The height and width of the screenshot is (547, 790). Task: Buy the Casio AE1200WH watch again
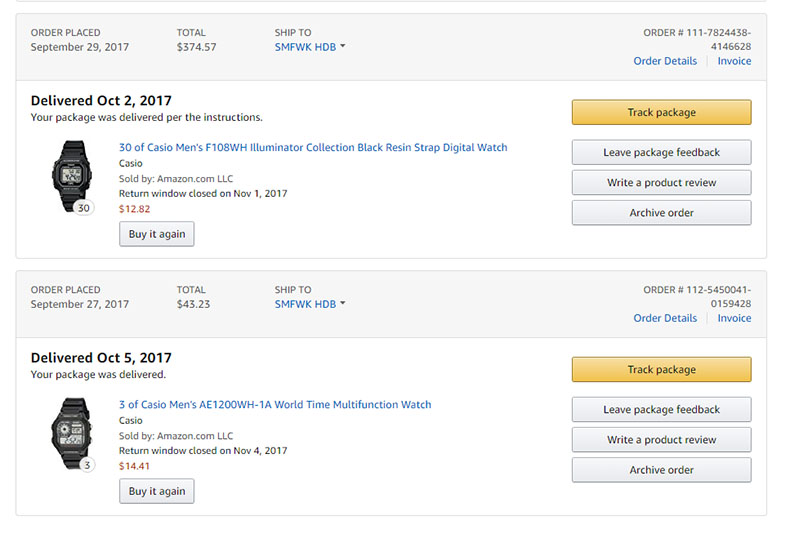click(x=157, y=491)
